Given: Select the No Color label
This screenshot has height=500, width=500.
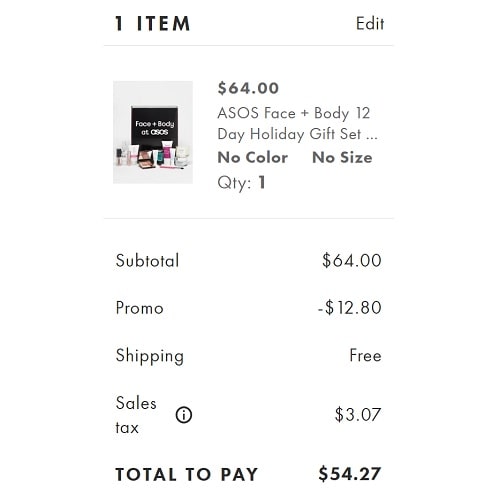Looking at the screenshot, I should pyautogui.click(x=252, y=158).
